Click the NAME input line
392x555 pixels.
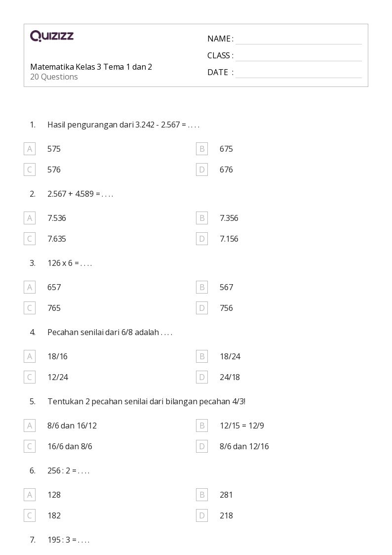pos(299,39)
